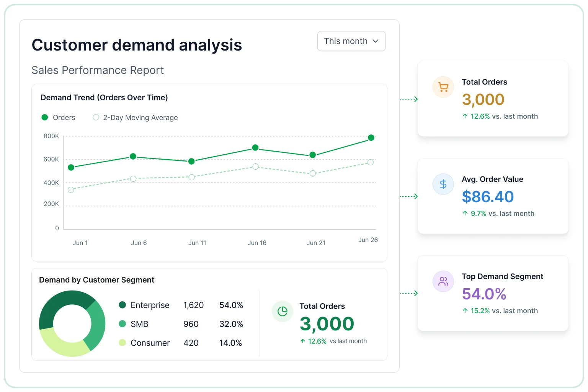Click the 200K y-axis label
588x392 pixels.
pyautogui.click(x=51, y=204)
